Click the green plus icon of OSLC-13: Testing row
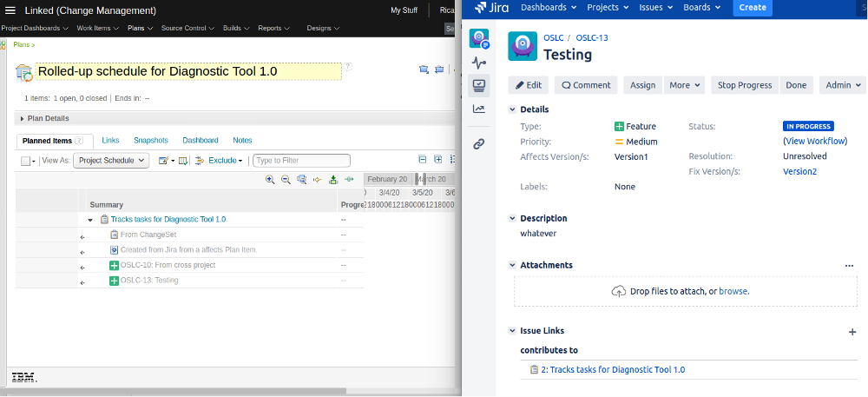This screenshot has height=397, width=868. [115, 281]
